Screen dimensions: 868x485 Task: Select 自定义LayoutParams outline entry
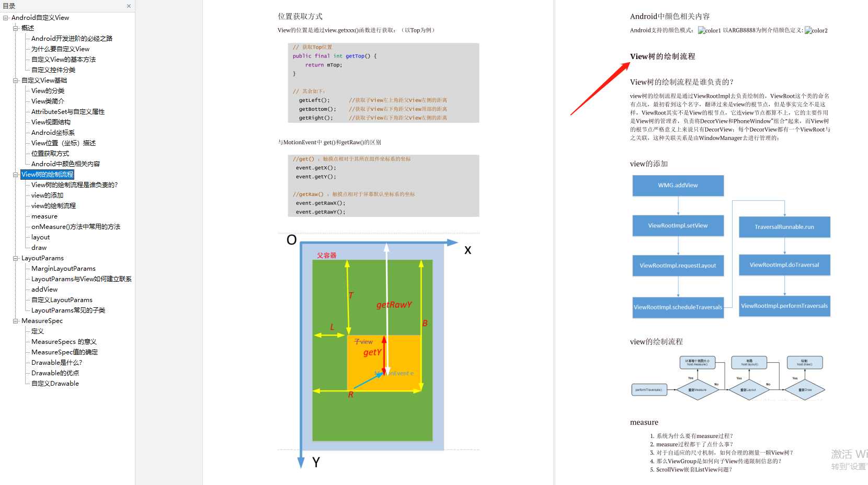pos(62,300)
